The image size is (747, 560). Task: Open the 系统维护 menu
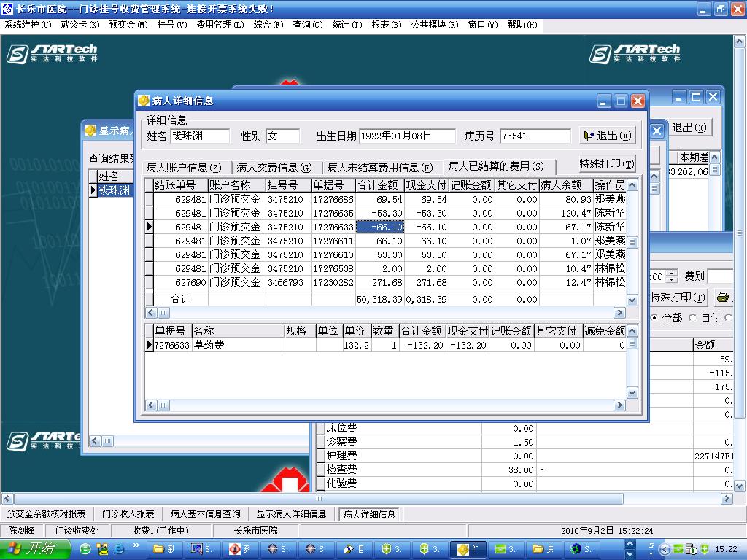coord(28,24)
